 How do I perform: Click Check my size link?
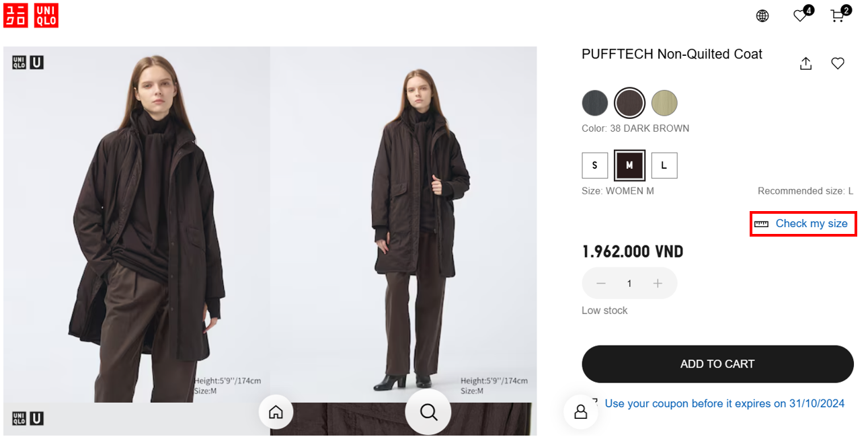[811, 223]
